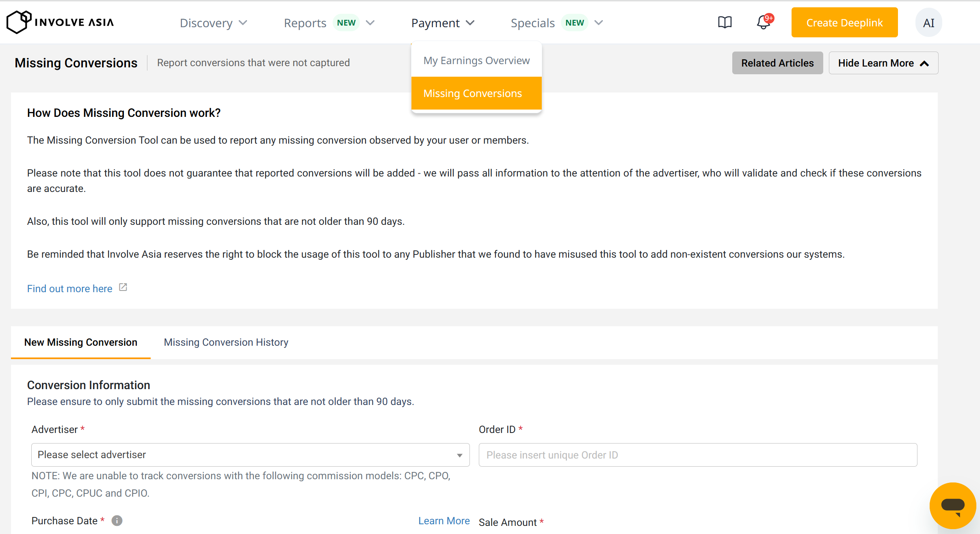Expand the Discovery menu

point(214,23)
